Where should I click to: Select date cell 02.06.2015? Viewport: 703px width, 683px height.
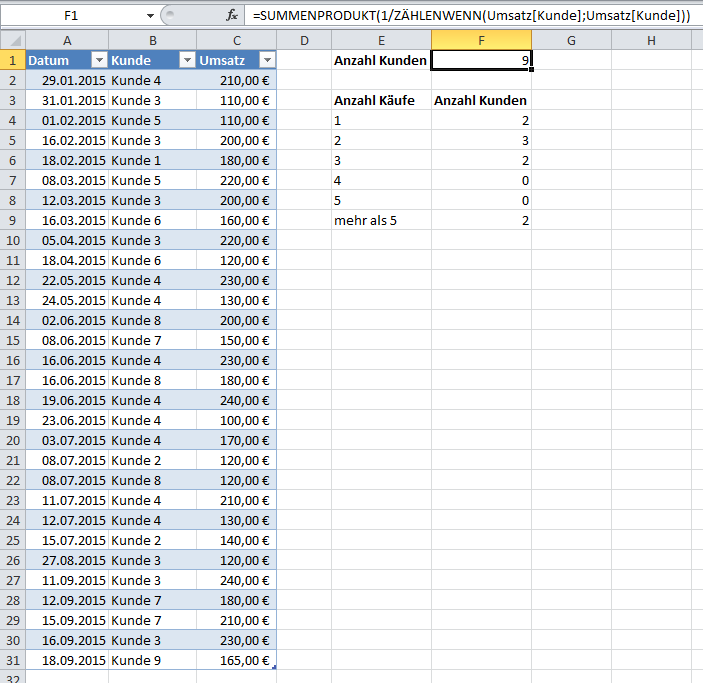pos(67,320)
